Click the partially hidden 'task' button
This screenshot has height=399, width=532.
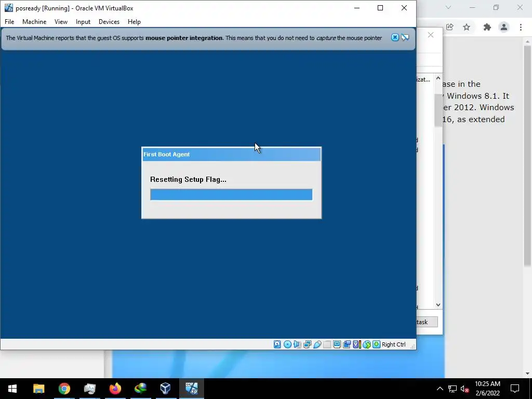[x=427, y=322]
